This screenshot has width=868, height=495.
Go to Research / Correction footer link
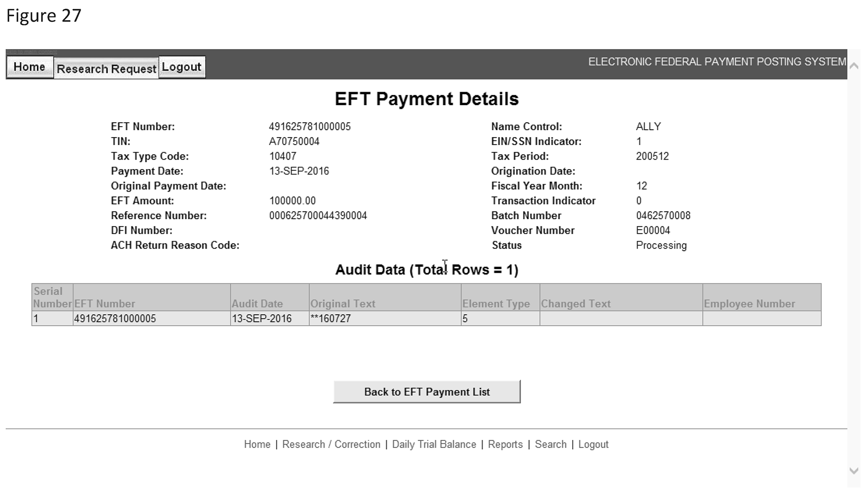coord(331,444)
